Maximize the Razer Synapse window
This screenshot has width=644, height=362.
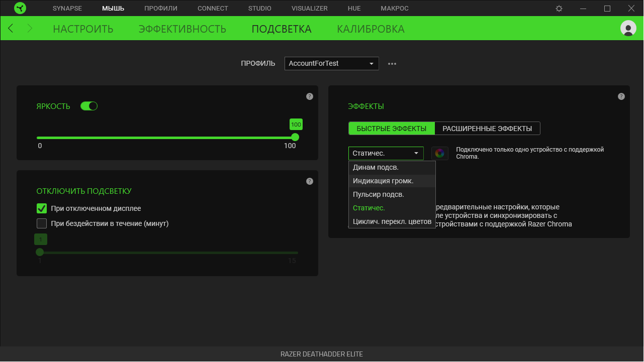pos(607,9)
